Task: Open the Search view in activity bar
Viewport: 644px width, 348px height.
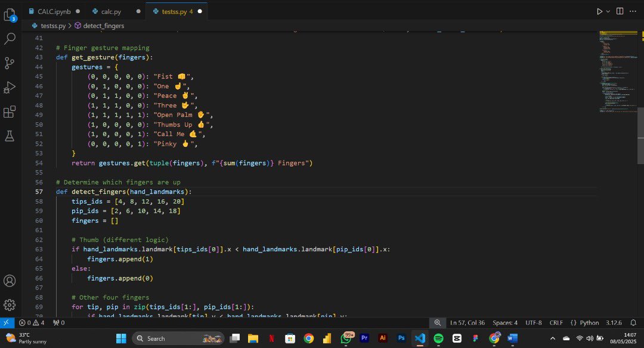Action: pyautogui.click(x=10, y=39)
